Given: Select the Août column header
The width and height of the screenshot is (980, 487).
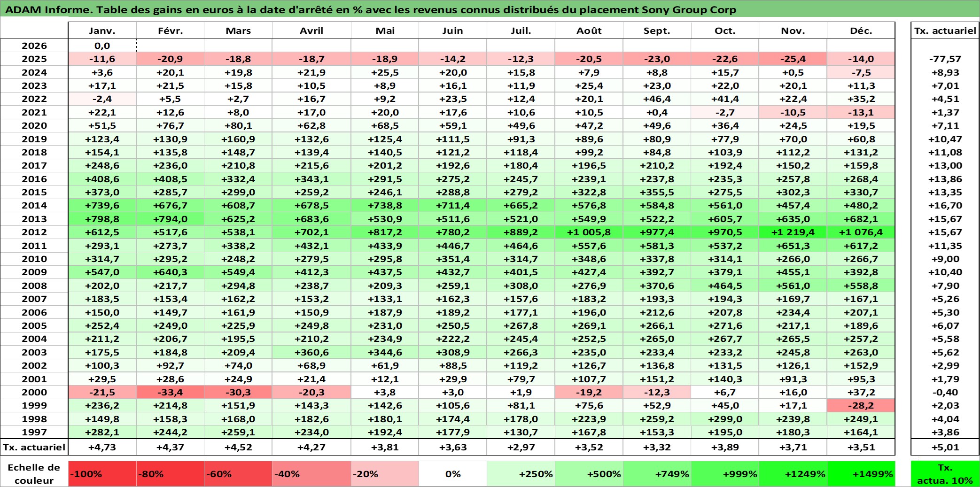Looking at the screenshot, I should 589,31.
